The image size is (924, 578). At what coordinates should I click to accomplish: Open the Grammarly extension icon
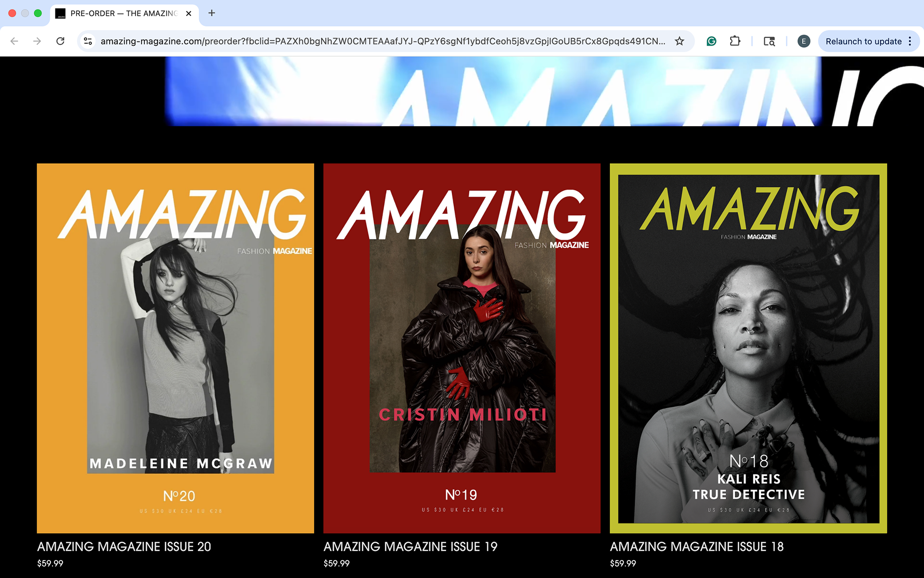click(711, 41)
